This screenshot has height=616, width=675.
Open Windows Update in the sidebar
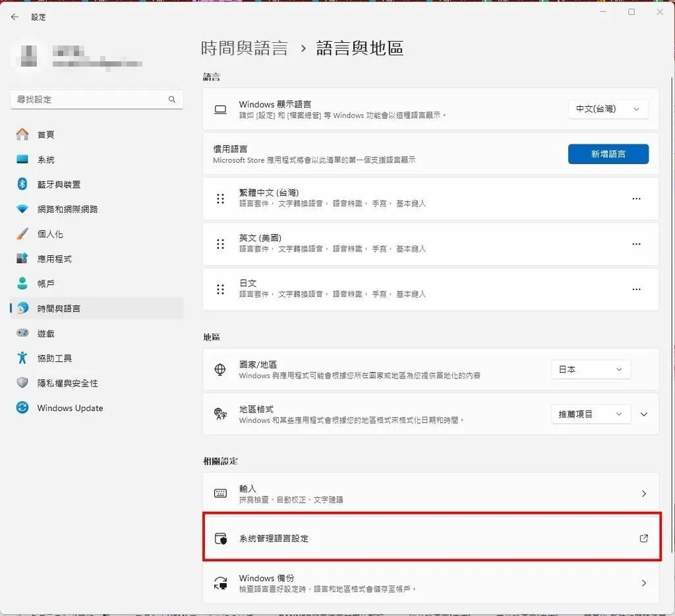pyautogui.click(x=97, y=408)
